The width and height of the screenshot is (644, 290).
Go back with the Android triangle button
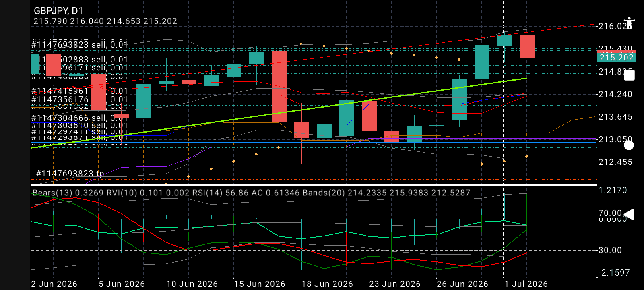pyautogui.click(x=628, y=215)
